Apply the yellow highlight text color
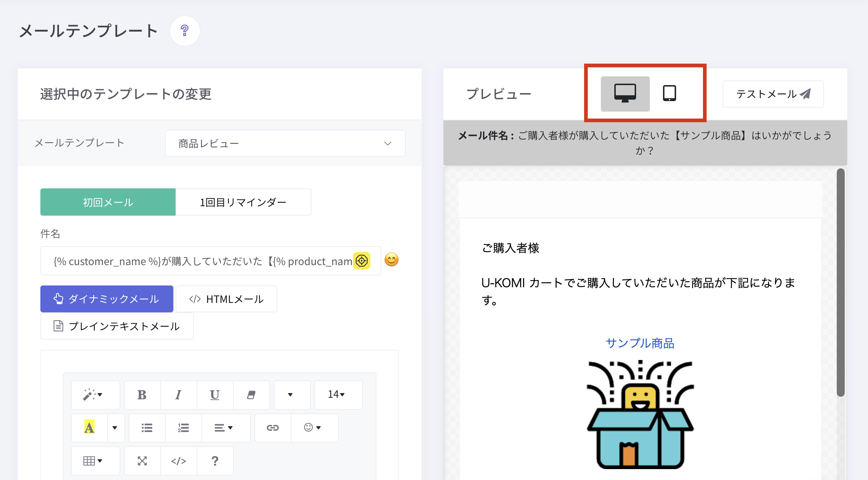 tap(89, 428)
